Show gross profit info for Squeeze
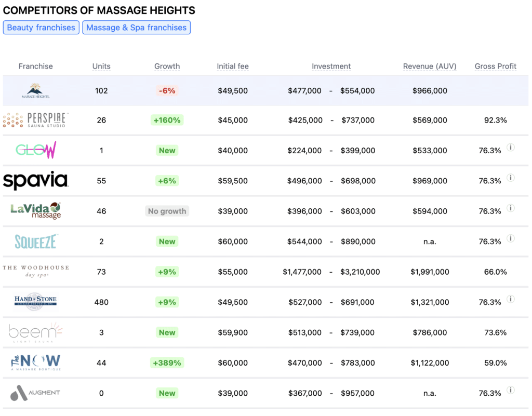The height and width of the screenshot is (416, 532). [511, 238]
